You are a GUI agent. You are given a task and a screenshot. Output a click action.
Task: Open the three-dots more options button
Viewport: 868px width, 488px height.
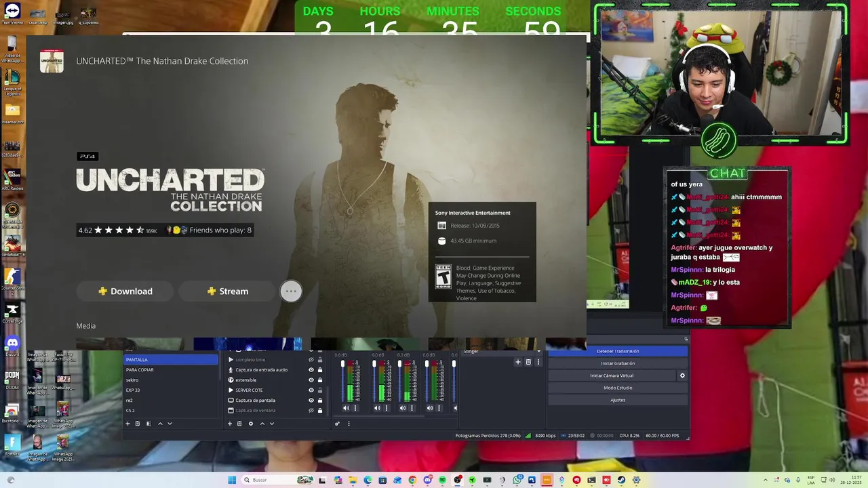pyautogui.click(x=291, y=291)
